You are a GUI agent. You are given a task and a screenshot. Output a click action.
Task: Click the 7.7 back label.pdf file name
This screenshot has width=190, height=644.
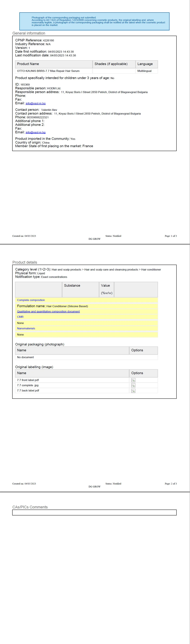tap(28, 390)
